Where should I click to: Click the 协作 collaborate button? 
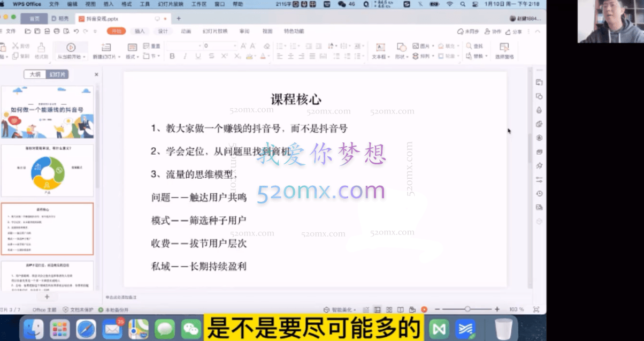492,31
